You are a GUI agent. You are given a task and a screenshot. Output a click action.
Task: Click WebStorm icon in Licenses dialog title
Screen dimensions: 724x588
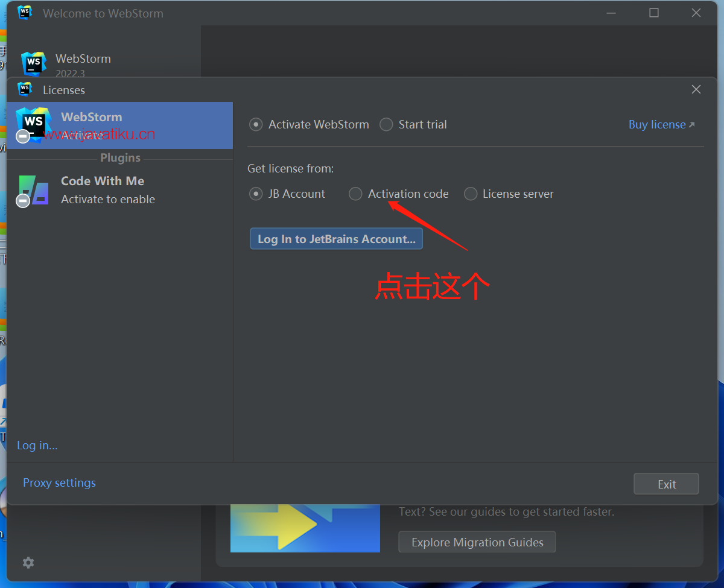25,89
